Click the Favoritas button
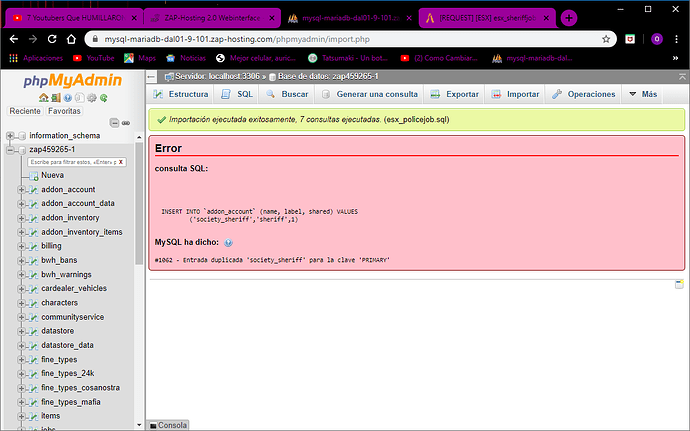This screenshot has height=431, width=690. coord(64,111)
